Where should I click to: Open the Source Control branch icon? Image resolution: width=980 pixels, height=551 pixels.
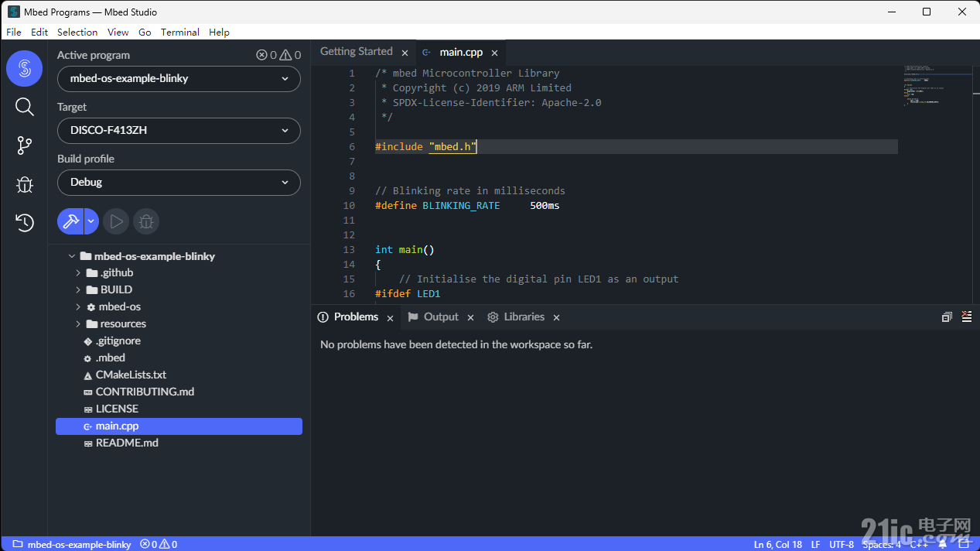coord(24,145)
